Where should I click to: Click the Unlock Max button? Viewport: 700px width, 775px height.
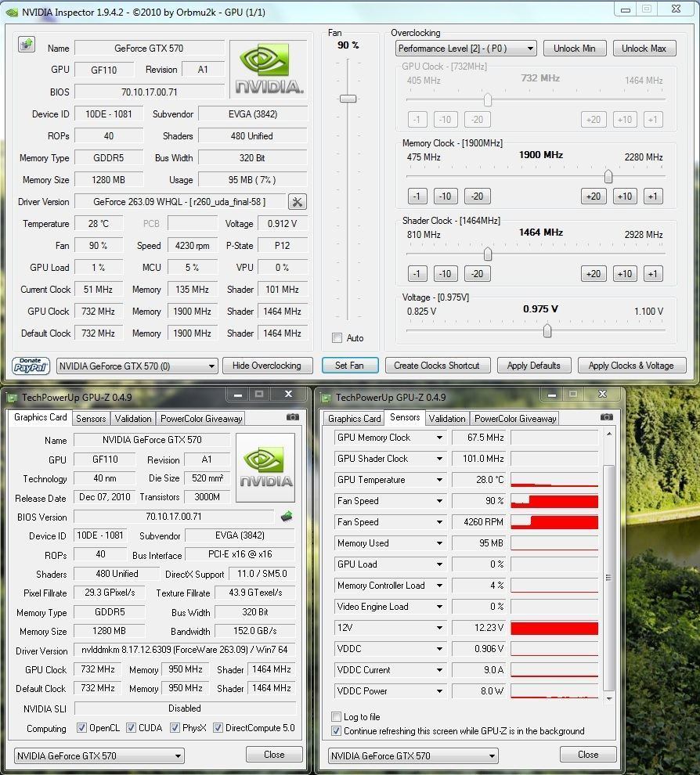644,49
